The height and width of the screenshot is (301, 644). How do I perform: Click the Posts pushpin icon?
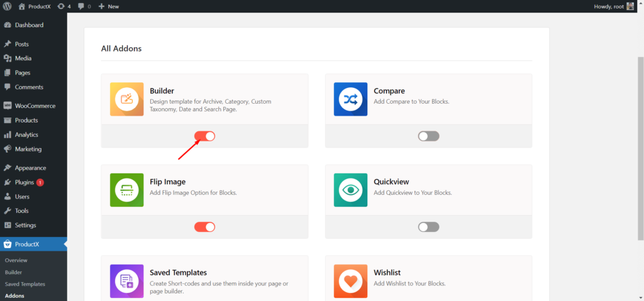click(x=8, y=44)
